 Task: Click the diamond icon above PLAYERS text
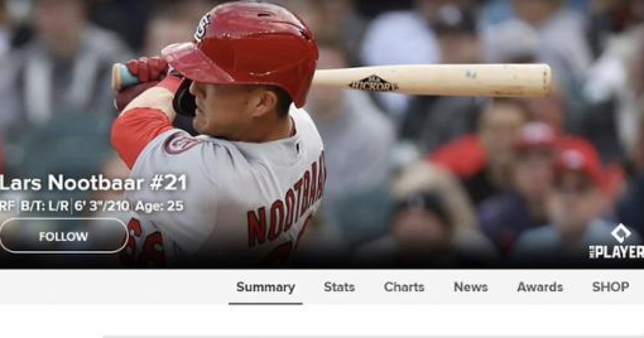pyautogui.click(x=621, y=233)
